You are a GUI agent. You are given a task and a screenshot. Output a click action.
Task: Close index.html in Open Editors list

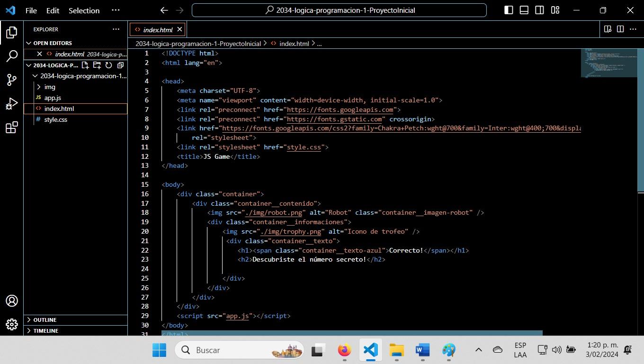(39, 54)
